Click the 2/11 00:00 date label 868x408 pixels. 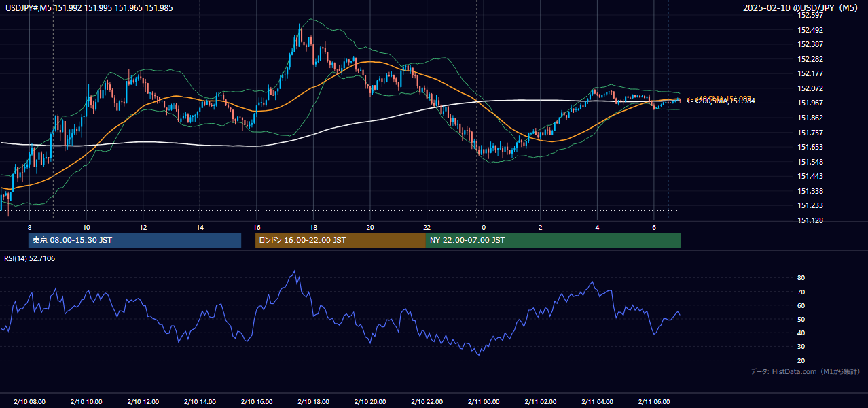[484, 402]
